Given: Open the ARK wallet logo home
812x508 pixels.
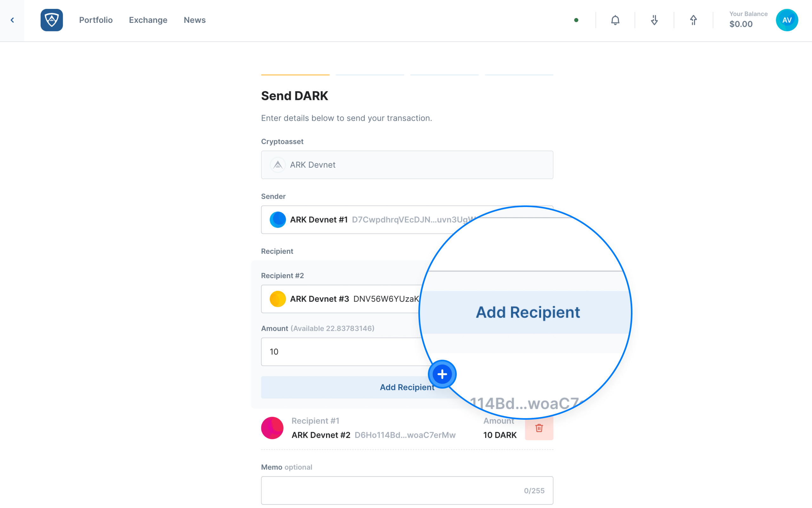Looking at the screenshot, I should point(52,20).
